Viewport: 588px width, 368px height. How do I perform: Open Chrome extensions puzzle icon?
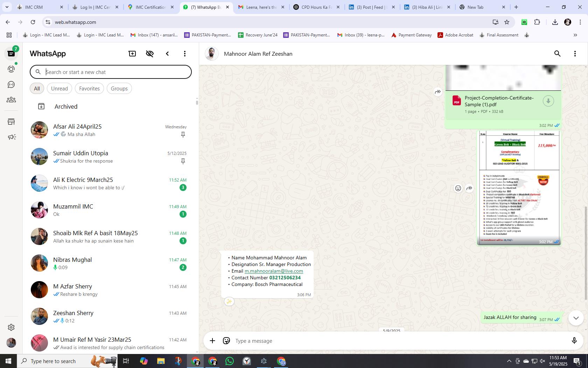537,22
